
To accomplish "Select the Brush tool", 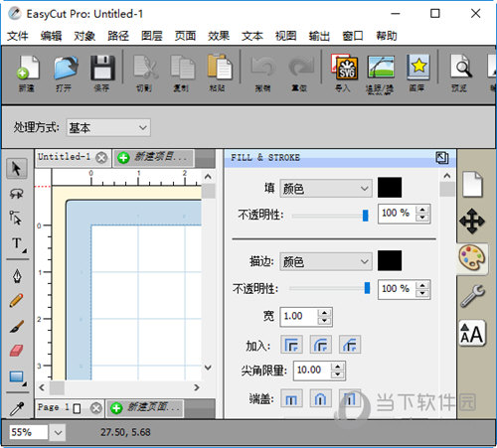I will pyautogui.click(x=17, y=326).
